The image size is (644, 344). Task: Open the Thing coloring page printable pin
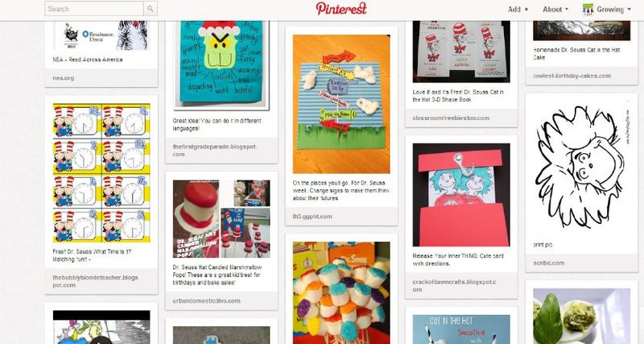[581, 168]
